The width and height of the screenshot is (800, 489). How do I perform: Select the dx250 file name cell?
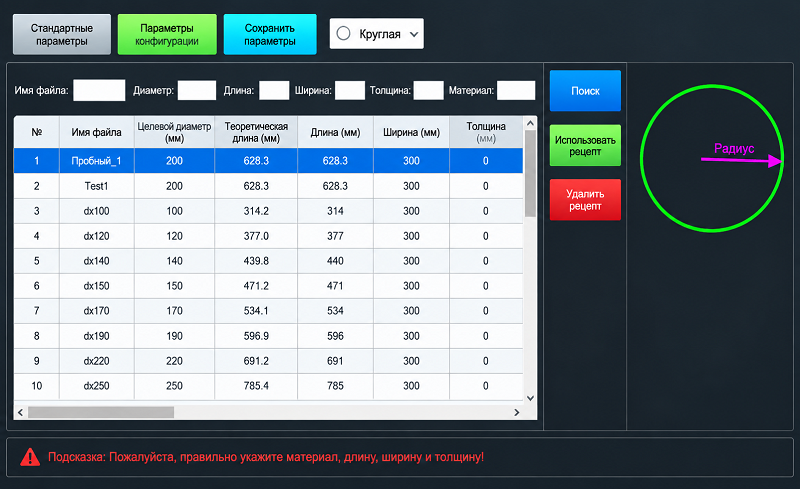coord(96,386)
